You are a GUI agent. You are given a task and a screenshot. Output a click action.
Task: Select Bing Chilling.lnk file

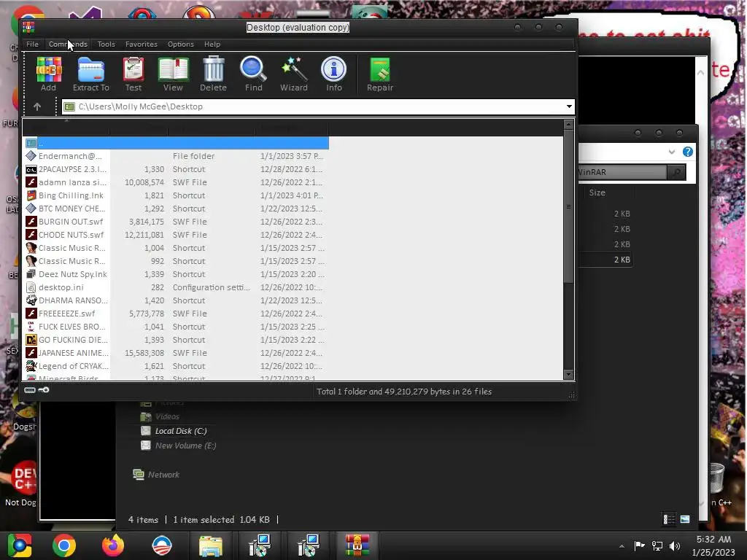(x=177, y=195)
